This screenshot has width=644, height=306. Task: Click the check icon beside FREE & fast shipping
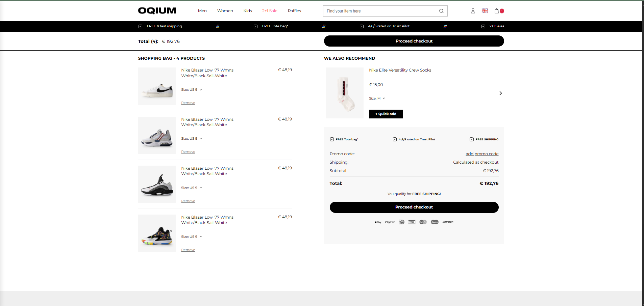pyautogui.click(x=140, y=26)
